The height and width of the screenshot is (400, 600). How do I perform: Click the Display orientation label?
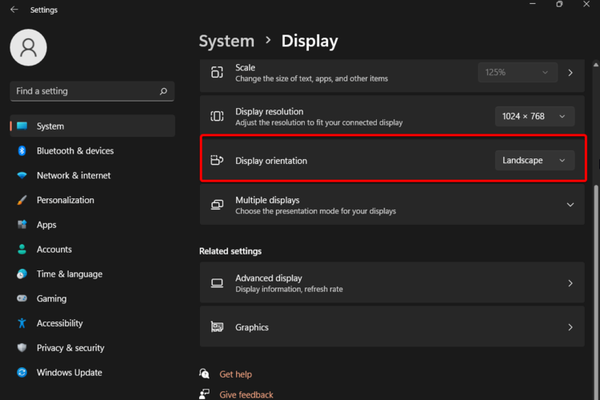(x=271, y=161)
